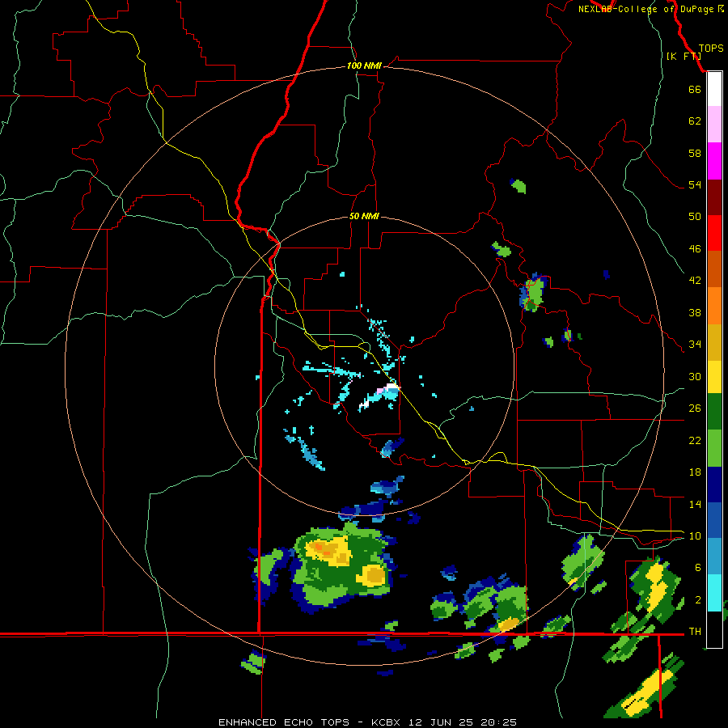Click the TH threshold label on legend
728x728 pixels.
coord(695,631)
